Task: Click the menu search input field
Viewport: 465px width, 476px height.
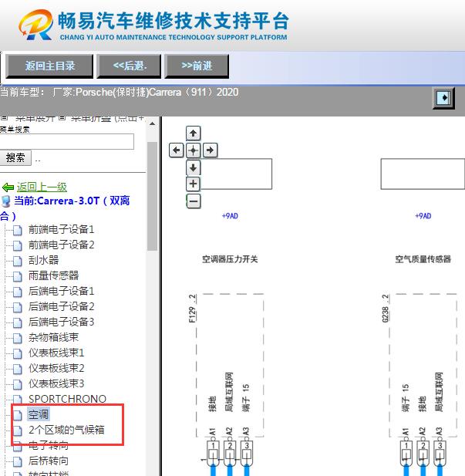Action: coord(67,141)
